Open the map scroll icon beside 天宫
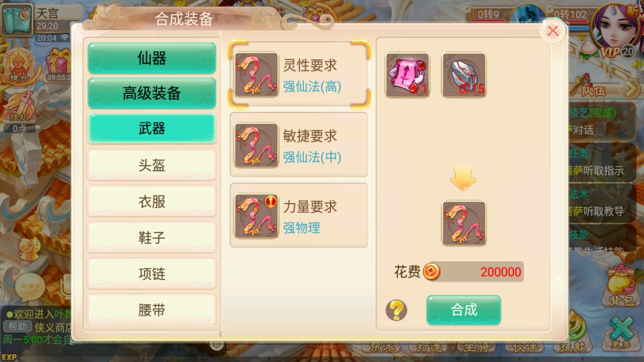Image resolution: width=644 pixels, height=362 pixels. (17, 19)
